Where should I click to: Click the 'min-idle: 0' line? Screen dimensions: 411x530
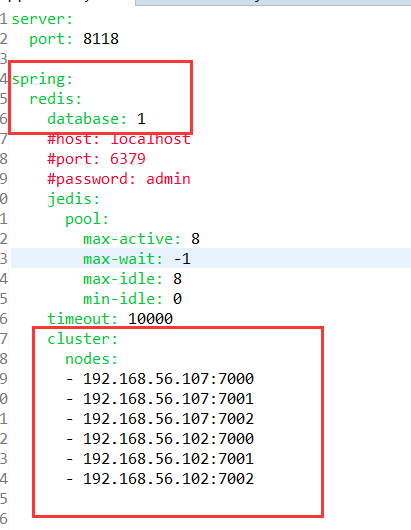[x=132, y=298]
